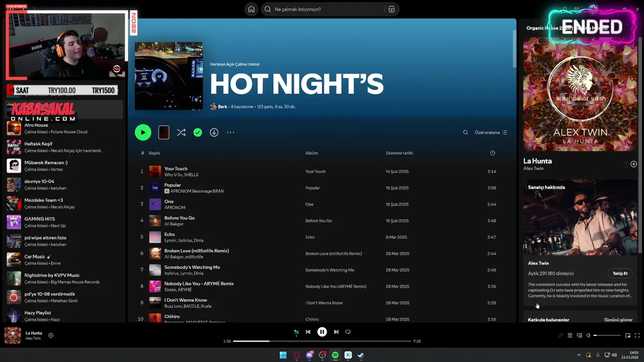The image size is (644, 362).
Task: Download the playlist with the arrow icon
Action: pos(214,132)
